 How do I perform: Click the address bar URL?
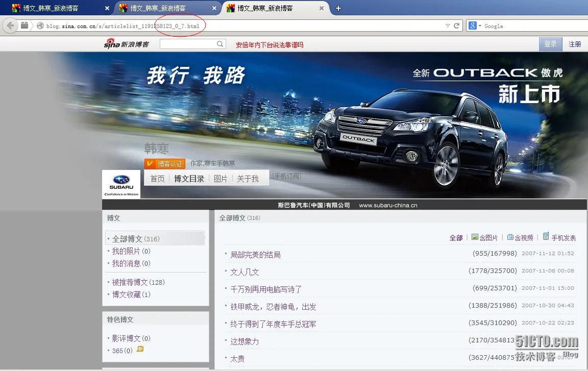pos(123,26)
